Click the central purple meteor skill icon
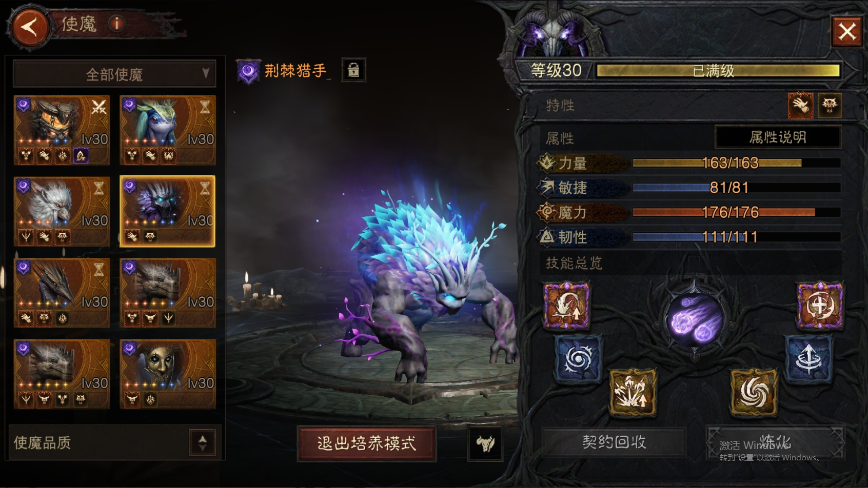The height and width of the screenshot is (488, 868). pyautogui.click(x=695, y=319)
